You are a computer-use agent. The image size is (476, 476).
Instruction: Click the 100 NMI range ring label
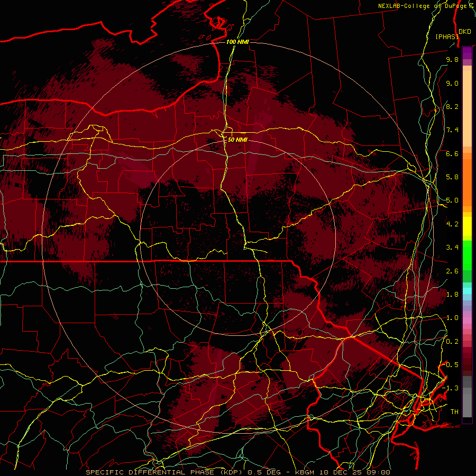237,42
